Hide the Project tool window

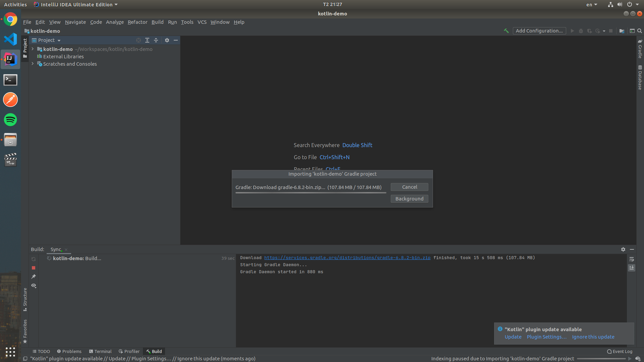(176, 40)
